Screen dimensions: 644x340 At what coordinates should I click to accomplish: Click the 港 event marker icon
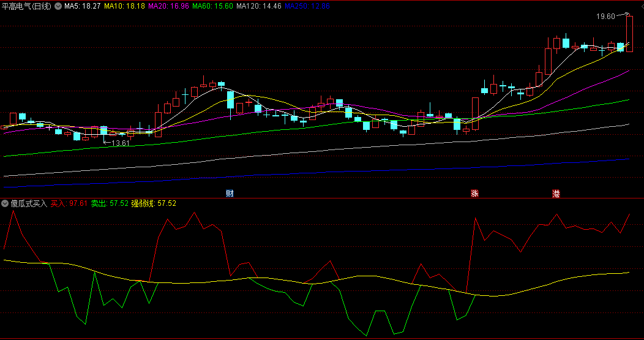click(x=556, y=193)
